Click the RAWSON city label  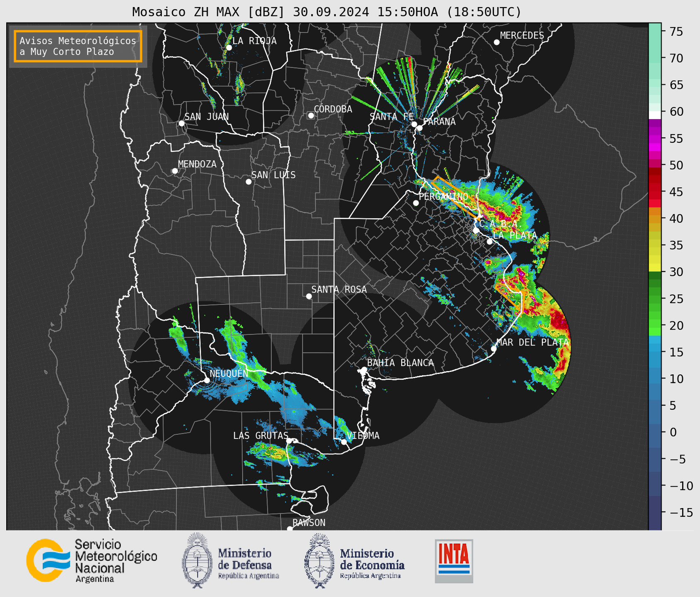pos(309,523)
